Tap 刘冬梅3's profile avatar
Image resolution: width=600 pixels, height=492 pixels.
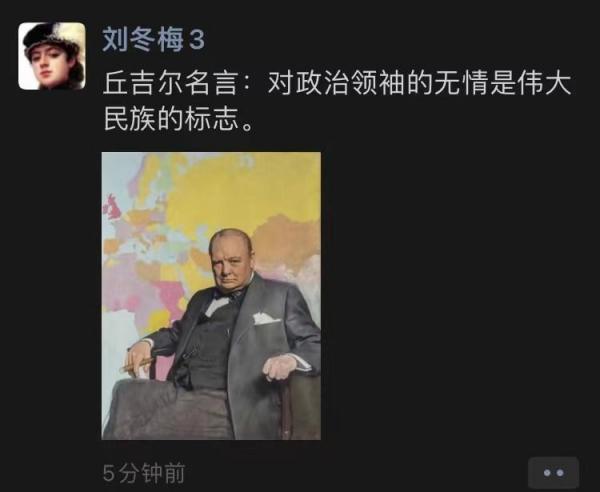[x=52, y=56]
